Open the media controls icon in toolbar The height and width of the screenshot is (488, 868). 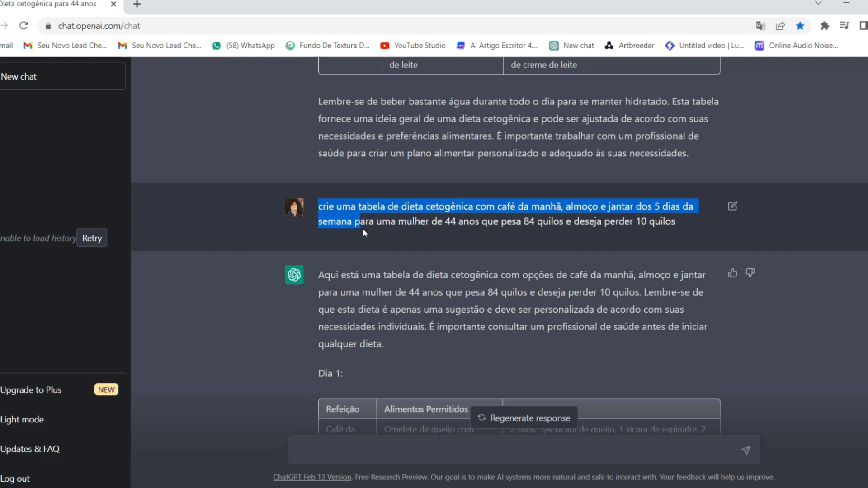pos(844,26)
